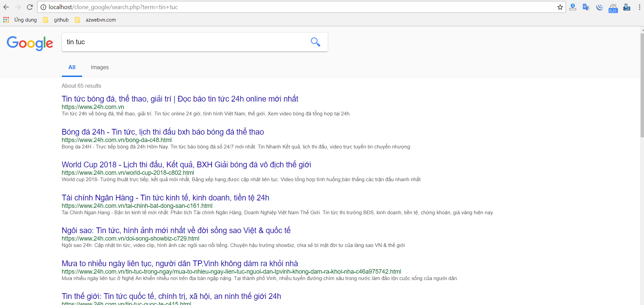Open result Bóng đá 24h - Tin tức
This screenshot has height=305, width=644.
tap(163, 132)
